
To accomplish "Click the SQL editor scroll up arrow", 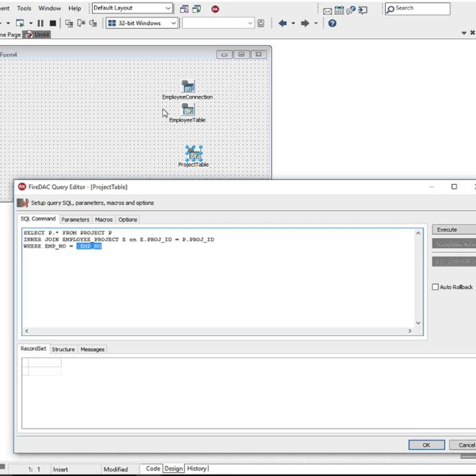I will coord(418,233).
